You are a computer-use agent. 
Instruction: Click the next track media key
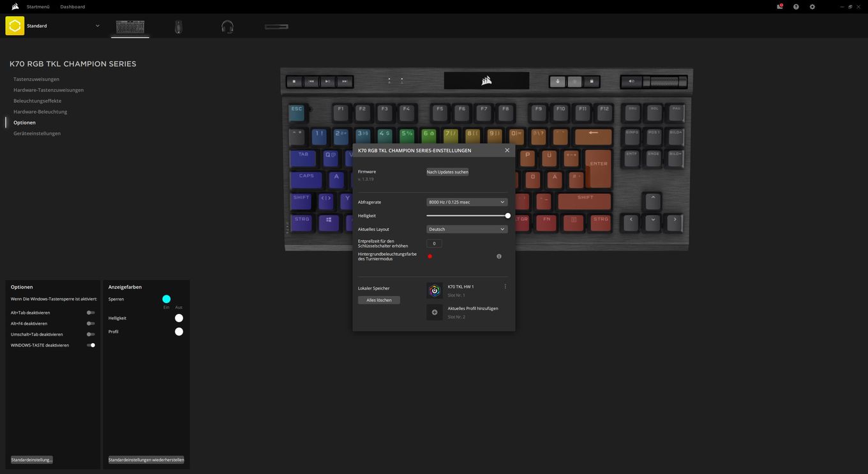[344, 82]
